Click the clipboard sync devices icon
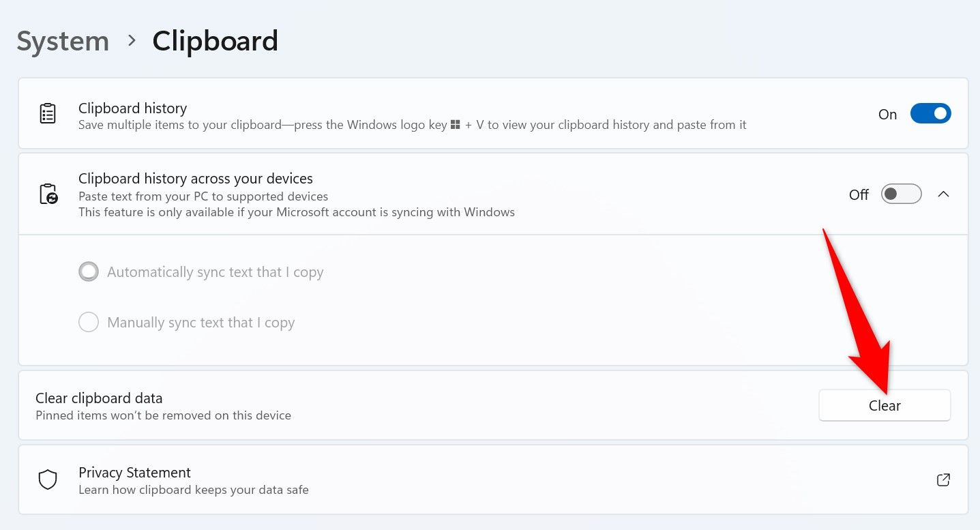 click(x=48, y=194)
